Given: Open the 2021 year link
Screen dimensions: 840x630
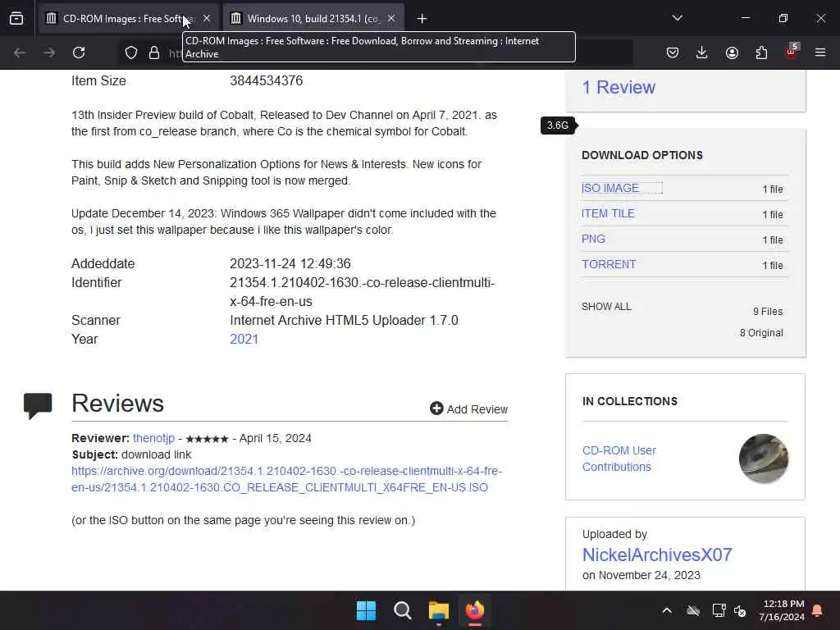Looking at the screenshot, I should tap(244, 339).
